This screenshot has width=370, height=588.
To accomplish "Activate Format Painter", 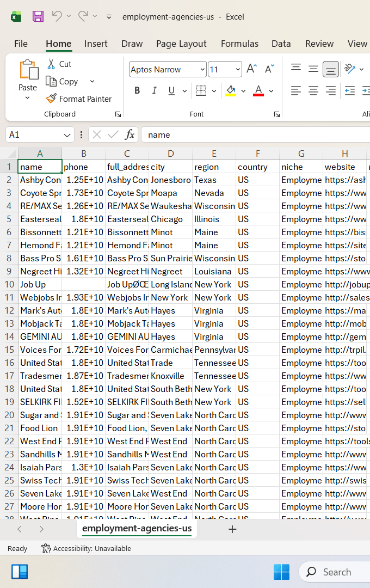I will [79, 99].
